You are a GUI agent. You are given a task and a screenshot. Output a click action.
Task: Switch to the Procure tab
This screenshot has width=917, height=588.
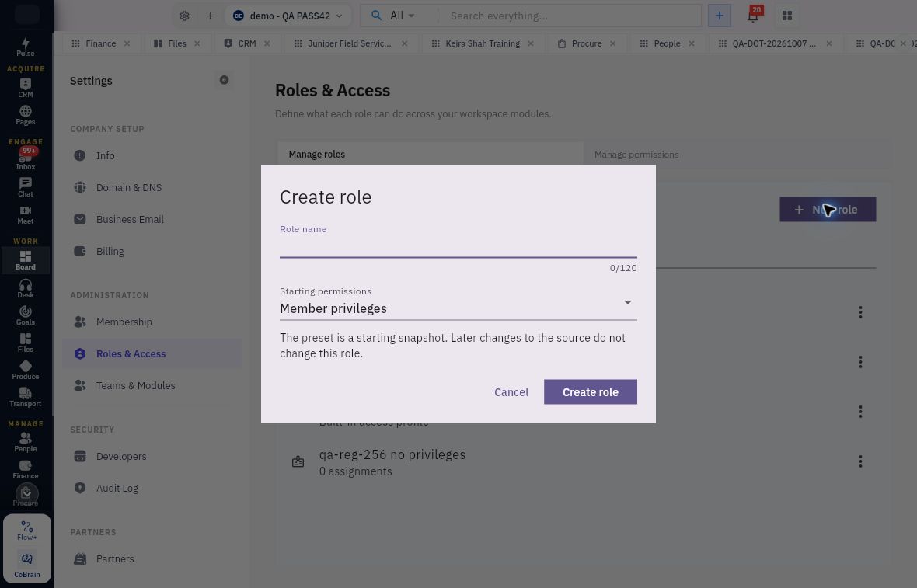[587, 43]
